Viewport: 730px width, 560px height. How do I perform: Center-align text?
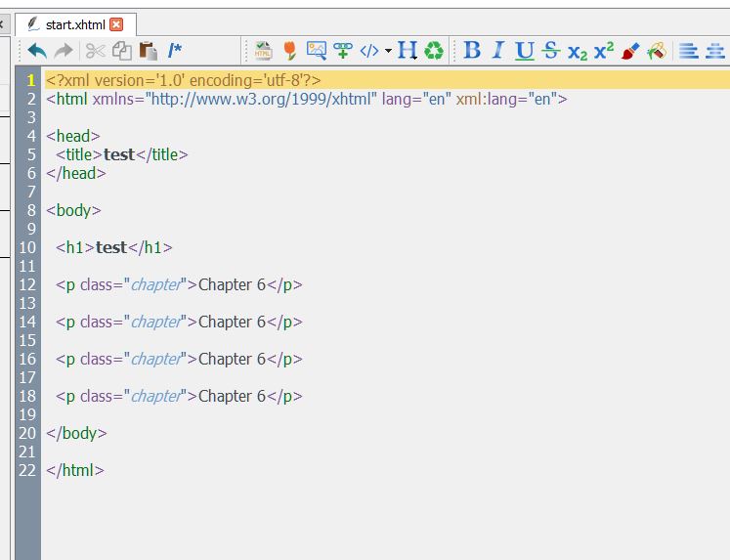[715, 50]
